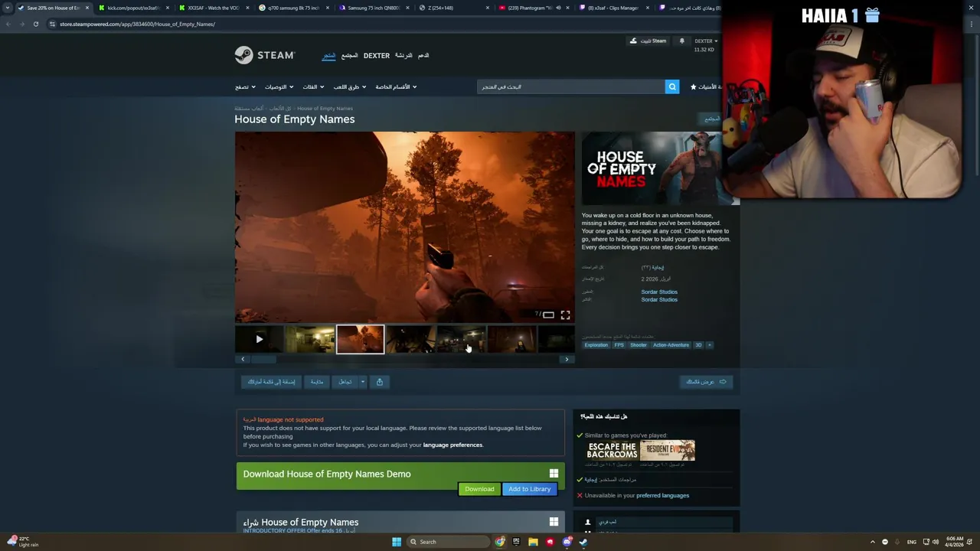Viewport: 980px width, 551px height.
Task: Open the Arabic Support menu item
Action: [423, 56]
